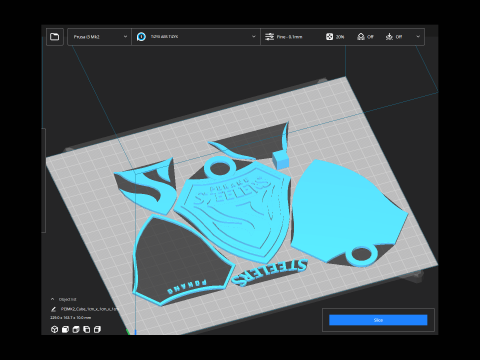Click the blue Slice button
Image resolution: width=480 pixels, height=360 pixels.
coord(378,320)
